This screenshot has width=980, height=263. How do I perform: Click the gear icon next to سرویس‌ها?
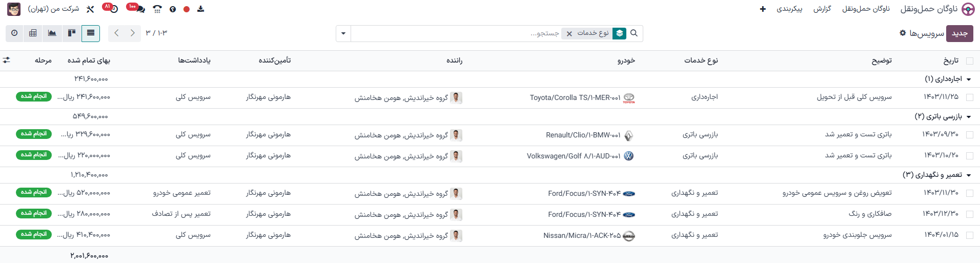tap(903, 33)
